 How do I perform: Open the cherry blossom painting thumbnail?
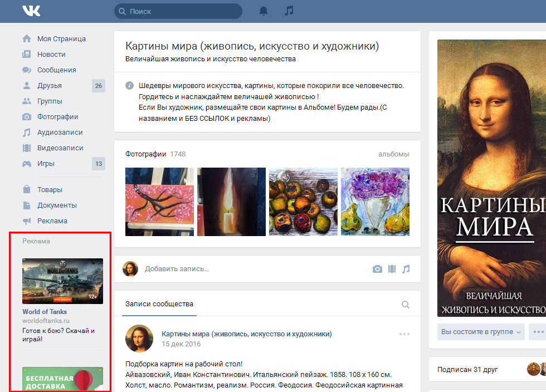[x=159, y=202]
